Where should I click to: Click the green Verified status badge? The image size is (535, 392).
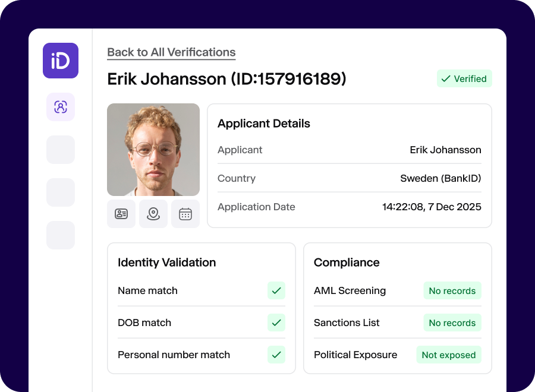click(464, 78)
